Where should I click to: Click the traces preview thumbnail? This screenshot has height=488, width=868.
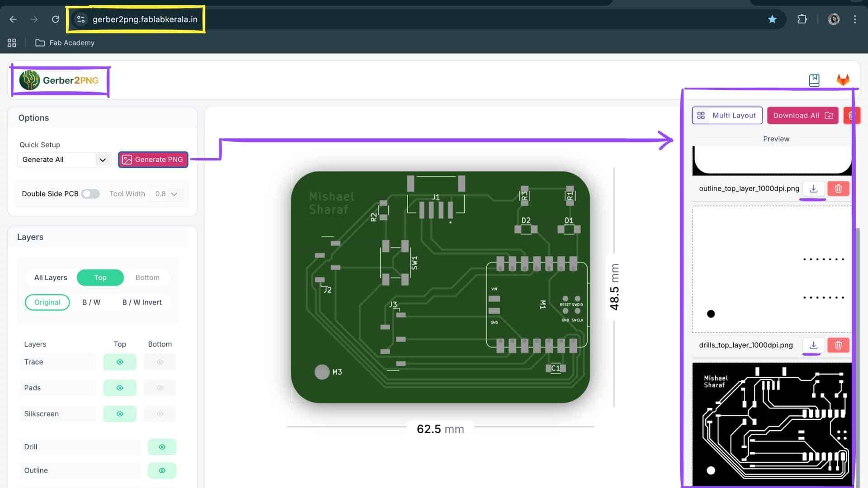pyautogui.click(x=771, y=424)
